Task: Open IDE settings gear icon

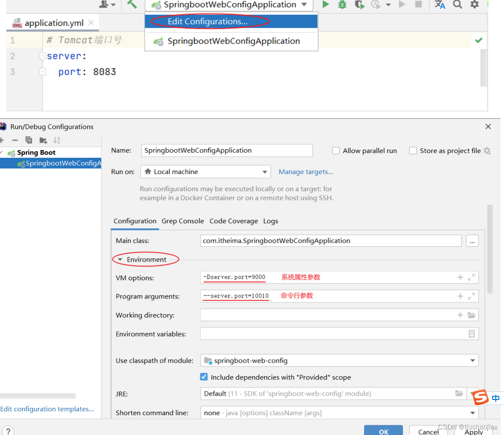Action: pos(474,5)
